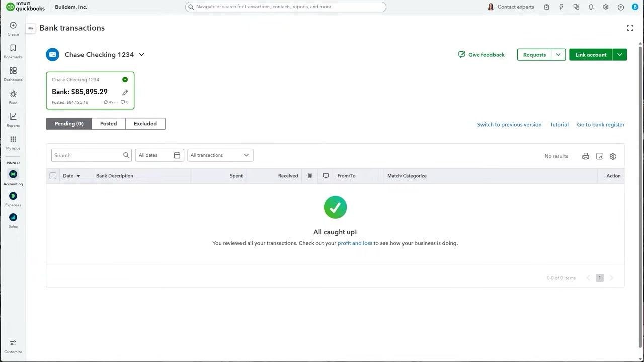Open the settings gear in header
Screen dimensions: 644x362
click(x=606, y=7)
